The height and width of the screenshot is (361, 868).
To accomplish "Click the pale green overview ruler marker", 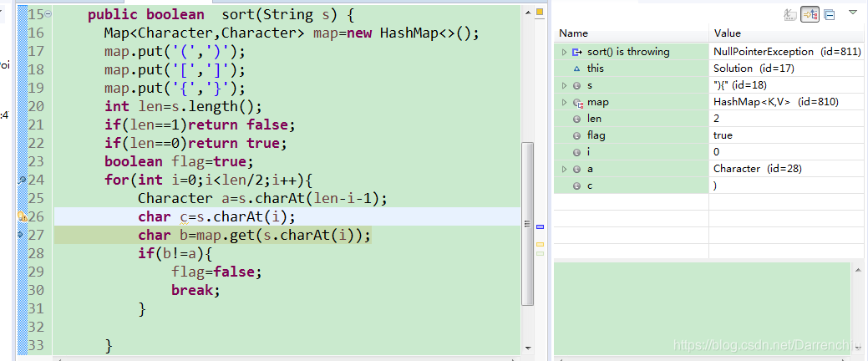I will pos(541,253).
